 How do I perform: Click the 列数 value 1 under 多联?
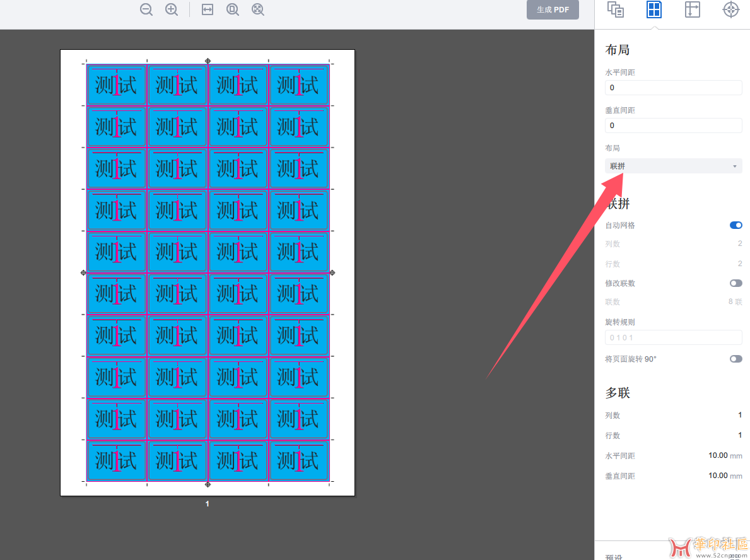pos(739,414)
